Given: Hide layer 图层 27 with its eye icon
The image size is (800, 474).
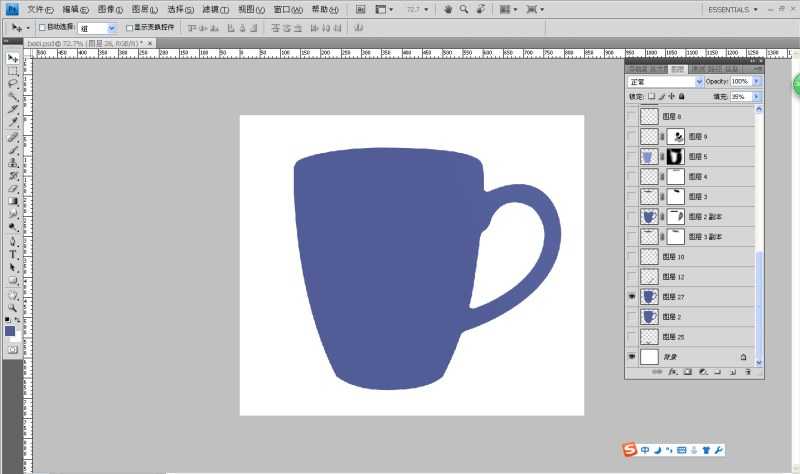Looking at the screenshot, I should [631, 297].
